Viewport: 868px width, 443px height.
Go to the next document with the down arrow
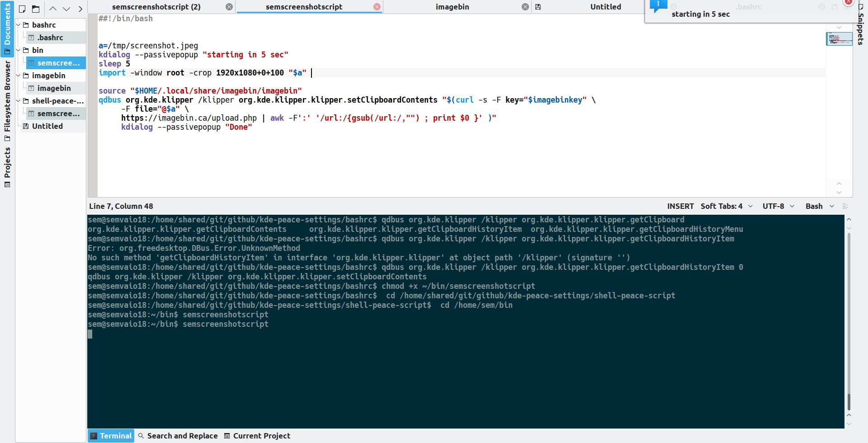[x=66, y=9]
